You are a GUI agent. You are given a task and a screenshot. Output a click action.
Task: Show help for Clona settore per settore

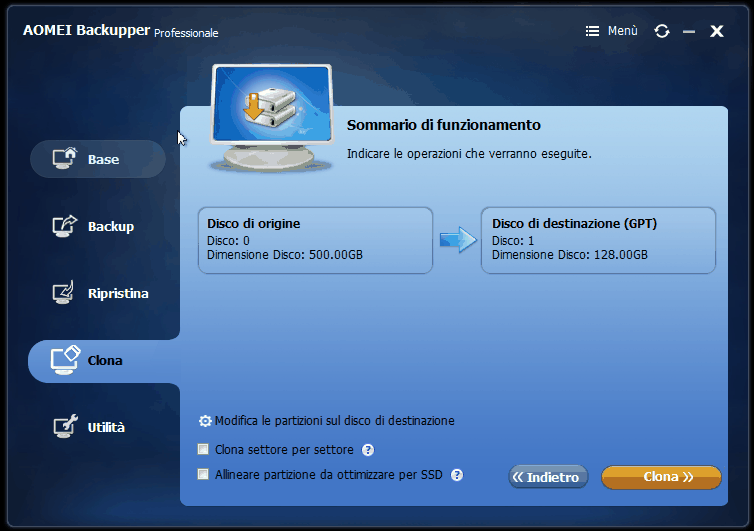[x=368, y=450]
